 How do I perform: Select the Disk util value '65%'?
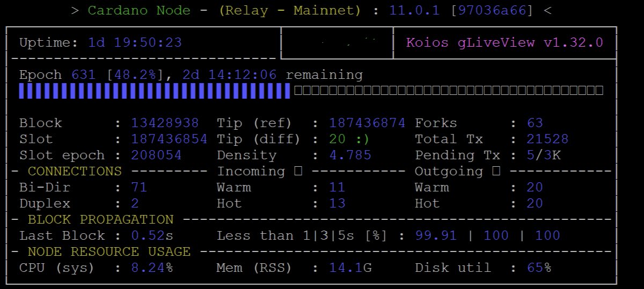click(x=539, y=268)
